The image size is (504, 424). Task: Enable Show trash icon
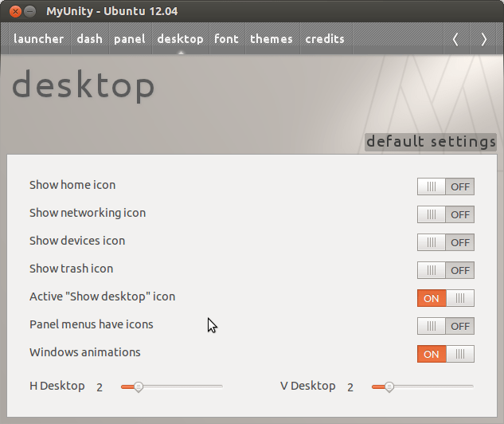coord(446,270)
